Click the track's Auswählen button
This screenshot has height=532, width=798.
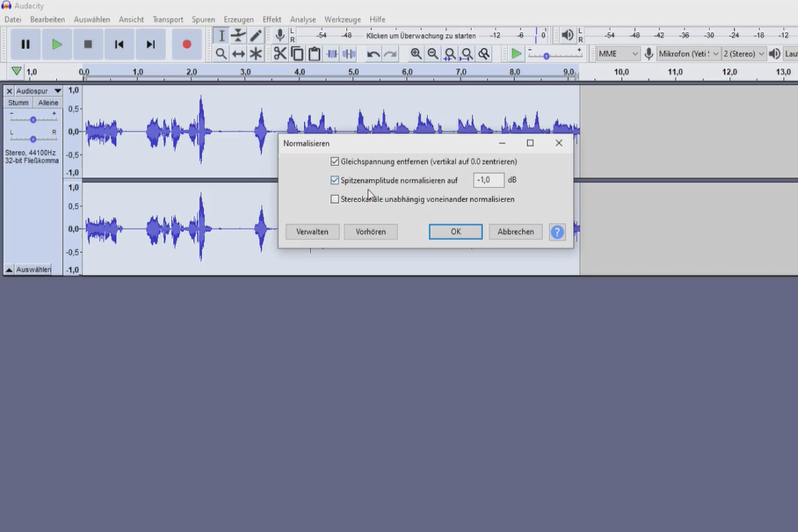pos(33,270)
